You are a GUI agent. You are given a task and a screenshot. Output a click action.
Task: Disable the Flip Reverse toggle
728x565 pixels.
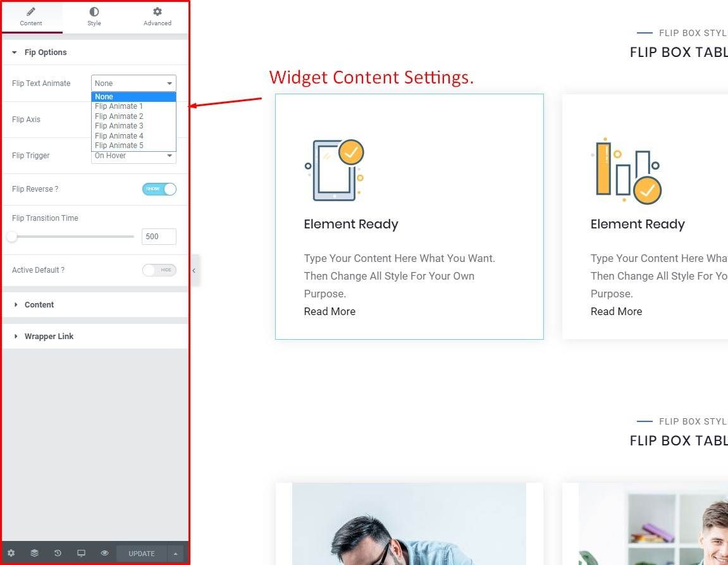[159, 189]
